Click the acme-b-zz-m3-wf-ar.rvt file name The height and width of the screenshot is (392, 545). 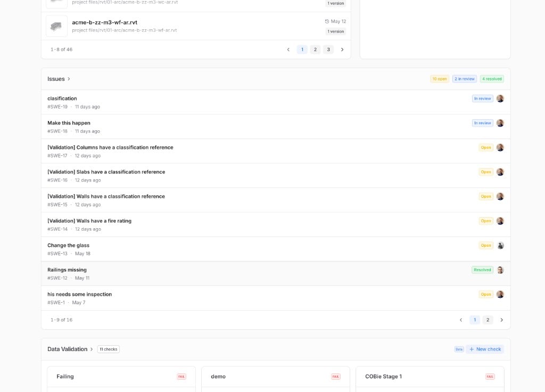pyautogui.click(x=104, y=22)
